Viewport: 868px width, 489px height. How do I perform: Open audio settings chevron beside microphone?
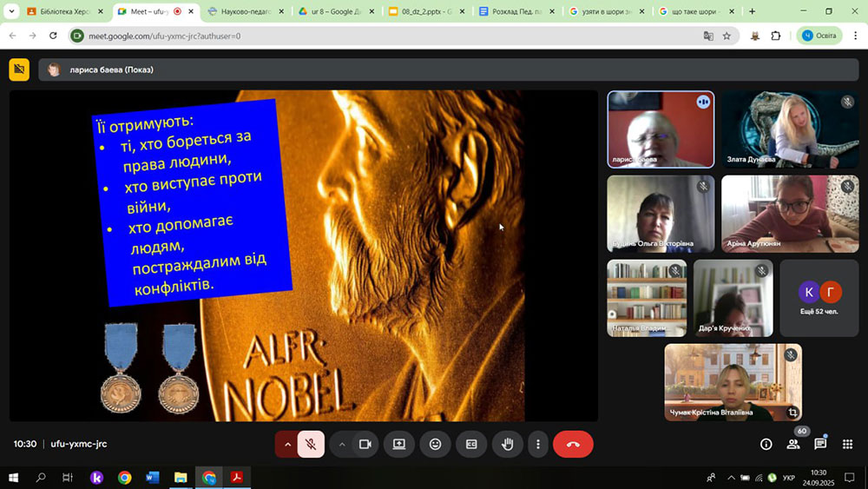coord(287,444)
